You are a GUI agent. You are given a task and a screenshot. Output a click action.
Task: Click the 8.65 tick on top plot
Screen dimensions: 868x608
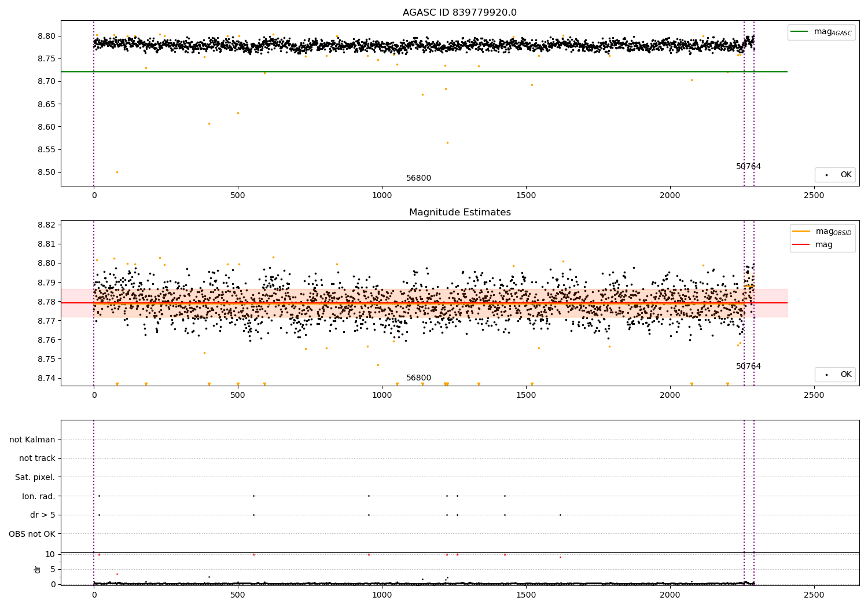click(x=46, y=104)
